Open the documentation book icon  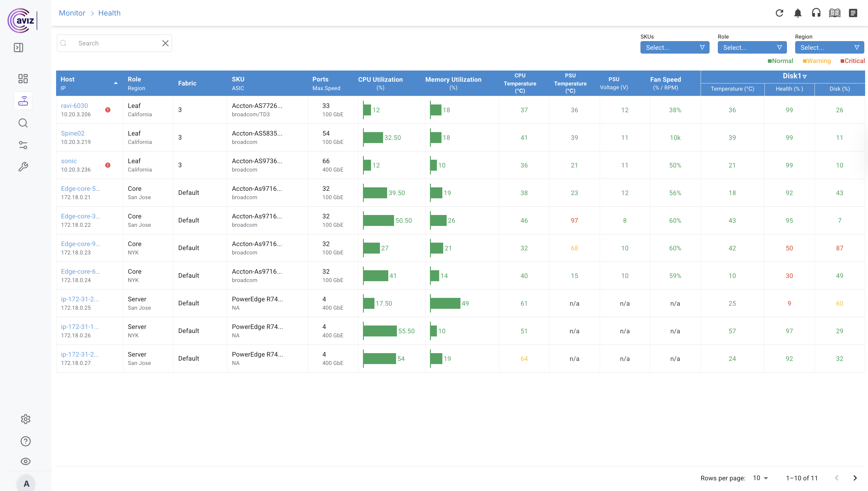(x=835, y=13)
